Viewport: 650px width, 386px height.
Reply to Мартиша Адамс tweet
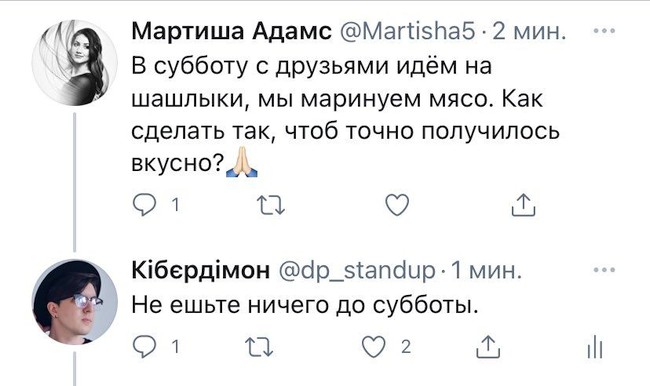click(144, 205)
